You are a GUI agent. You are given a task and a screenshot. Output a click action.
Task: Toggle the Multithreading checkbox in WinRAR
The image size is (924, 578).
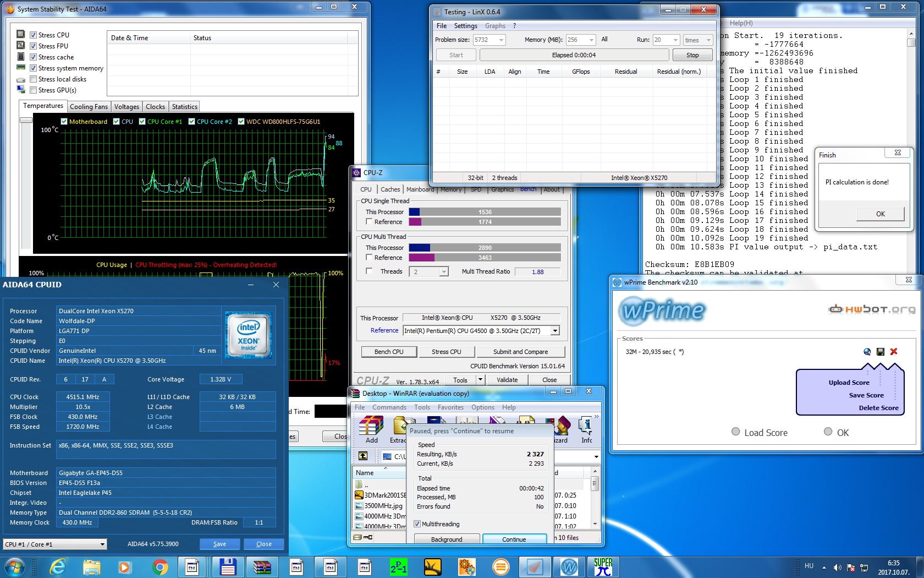tap(417, 524)
